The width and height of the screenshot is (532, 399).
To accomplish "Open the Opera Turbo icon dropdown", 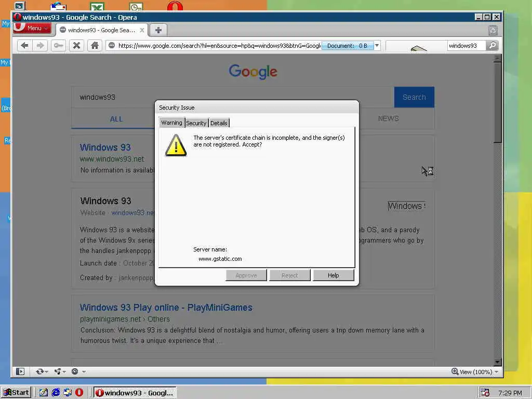I will point(78,372).
